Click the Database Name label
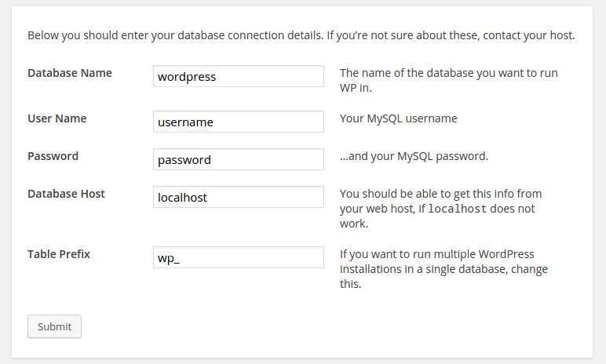 click(x=70, y=73)
